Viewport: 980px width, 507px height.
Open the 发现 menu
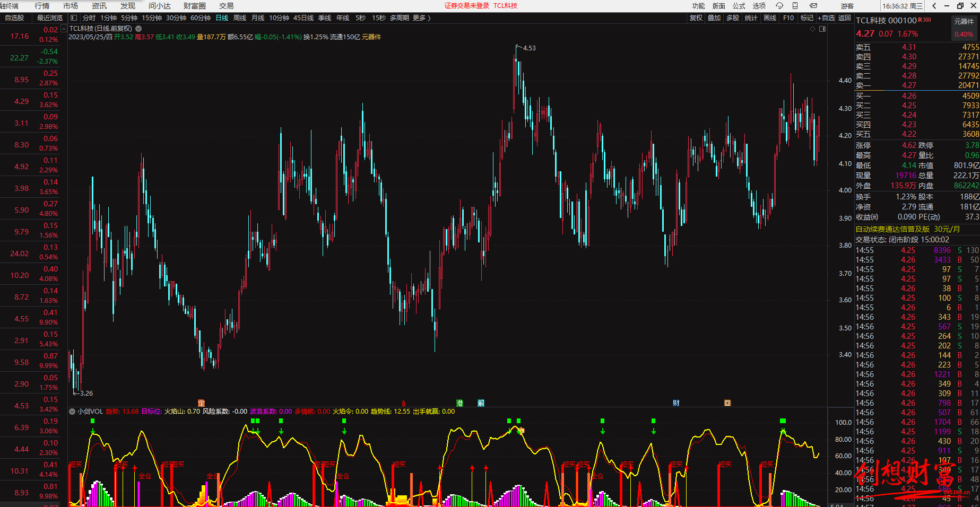pos(128,6)
